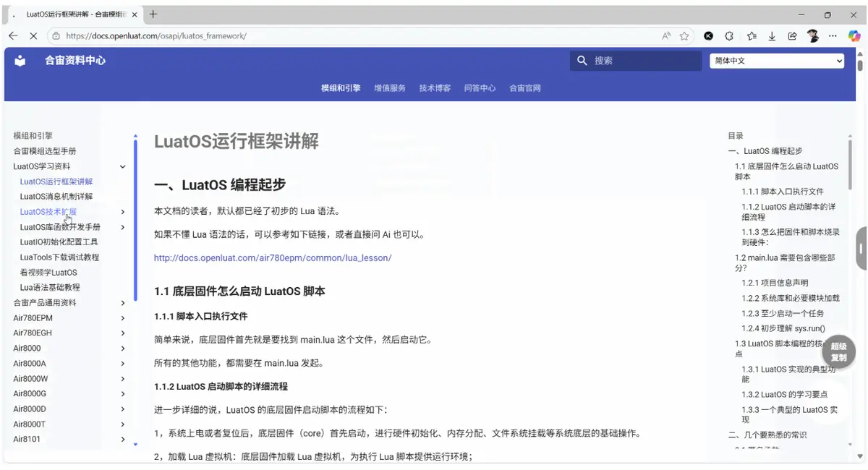Viewport: 868px width, 470px height.
Task: Open the 简体中文 language dropdown
Action: [x=778, y=61]
